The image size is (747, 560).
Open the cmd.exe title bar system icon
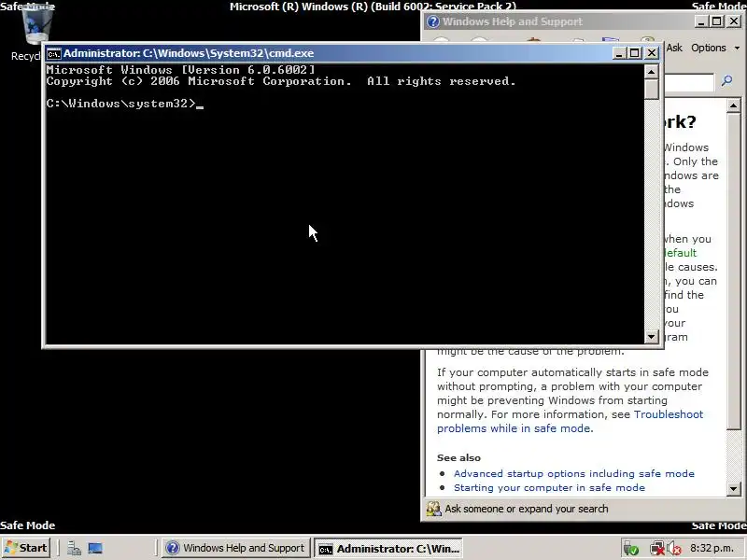point(54,53)
